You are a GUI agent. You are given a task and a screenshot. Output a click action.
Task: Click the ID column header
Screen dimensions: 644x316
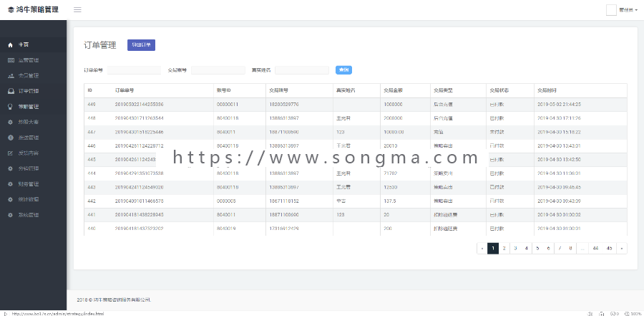click(89, 90)
